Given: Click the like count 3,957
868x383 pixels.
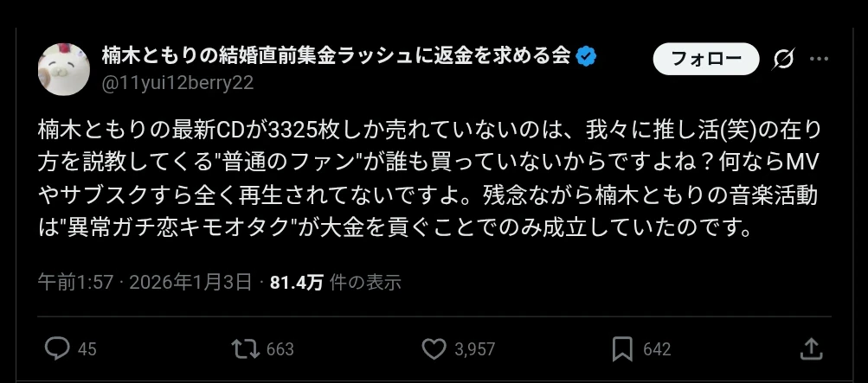Looking at the screenshot, I should [475, 349].
